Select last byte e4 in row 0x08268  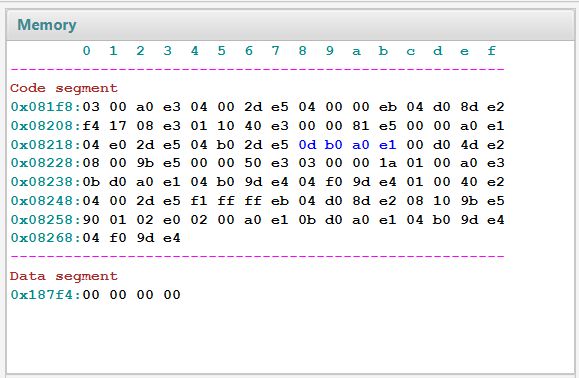click(172, 238)
